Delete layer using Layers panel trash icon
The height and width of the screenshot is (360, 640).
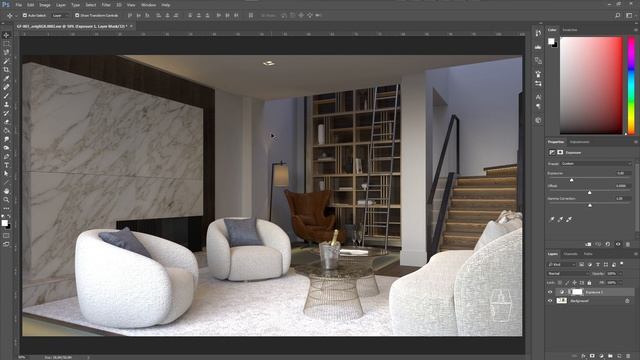pos(628,356)
